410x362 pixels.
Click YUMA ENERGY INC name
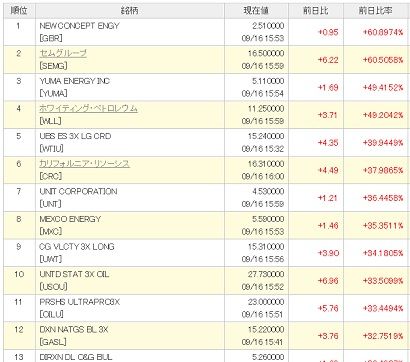click(75, 81)
